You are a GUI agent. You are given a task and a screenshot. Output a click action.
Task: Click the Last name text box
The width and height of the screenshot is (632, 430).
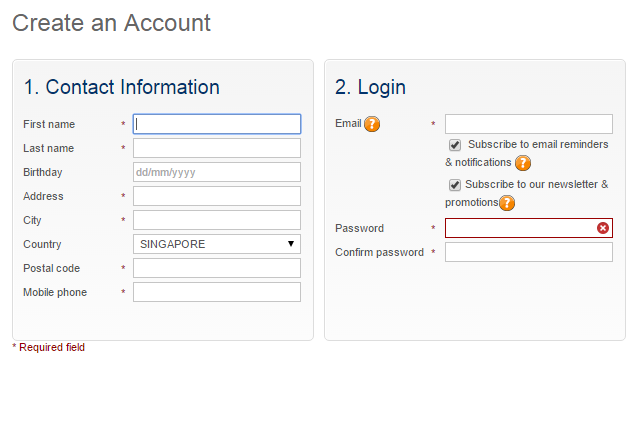pyautogui.click(x=217, y=148)
